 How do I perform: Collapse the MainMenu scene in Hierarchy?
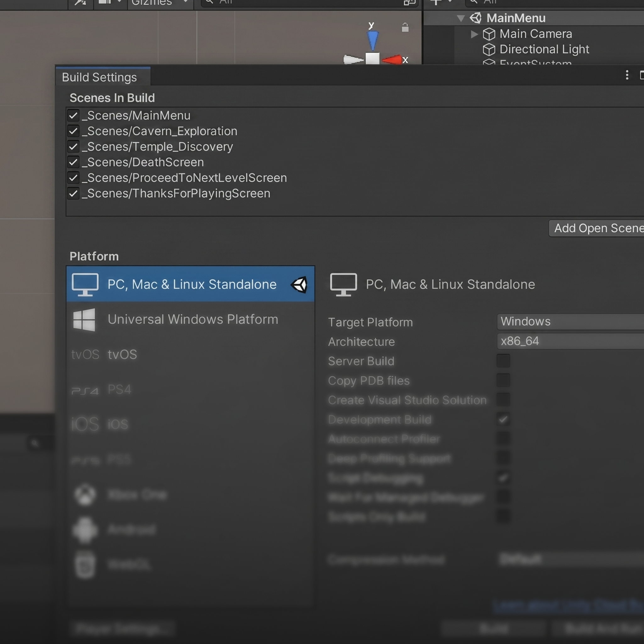pos(461,18)
